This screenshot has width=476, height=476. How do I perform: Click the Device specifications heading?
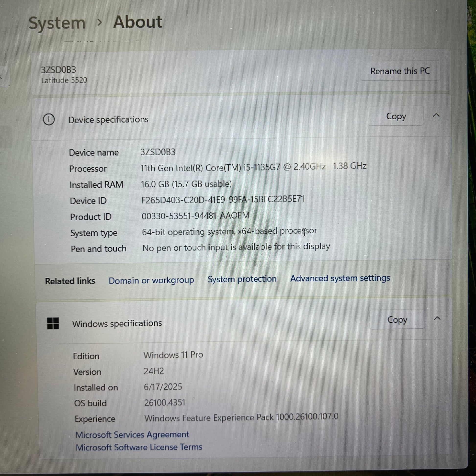pos(108,120)
